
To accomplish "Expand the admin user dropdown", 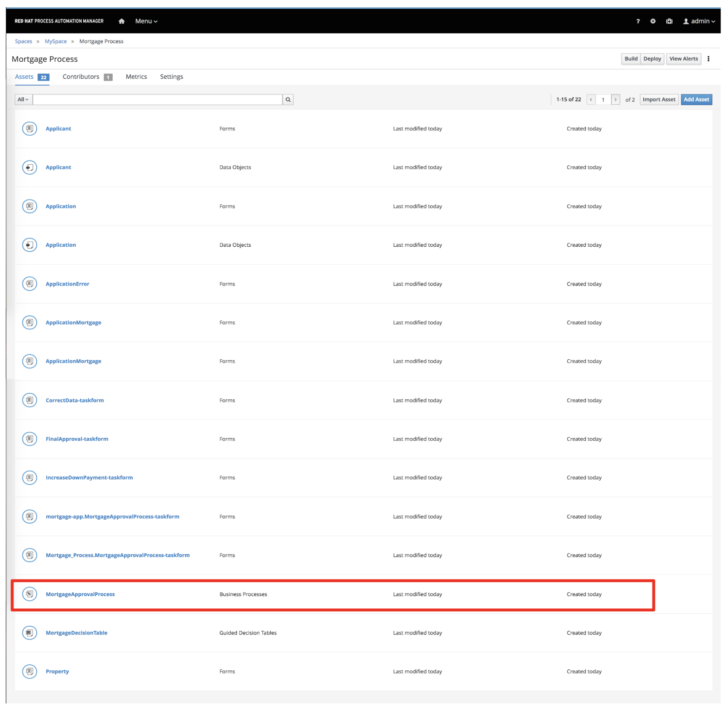I will point(700,21).
